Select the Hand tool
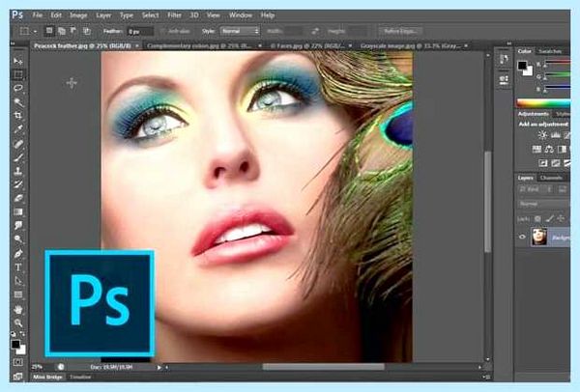The width and height of the screenshot is (580, 392). coord(17,309)
